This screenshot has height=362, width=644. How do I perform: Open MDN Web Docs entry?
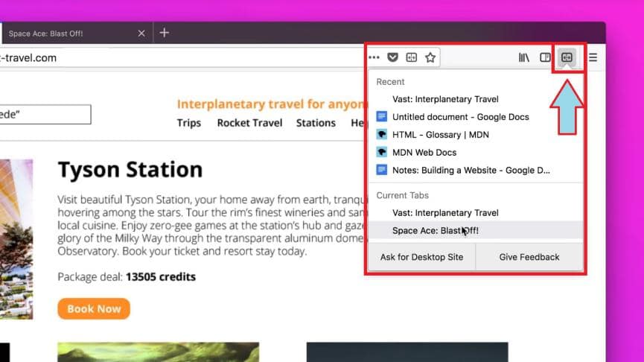click(476, 152)
